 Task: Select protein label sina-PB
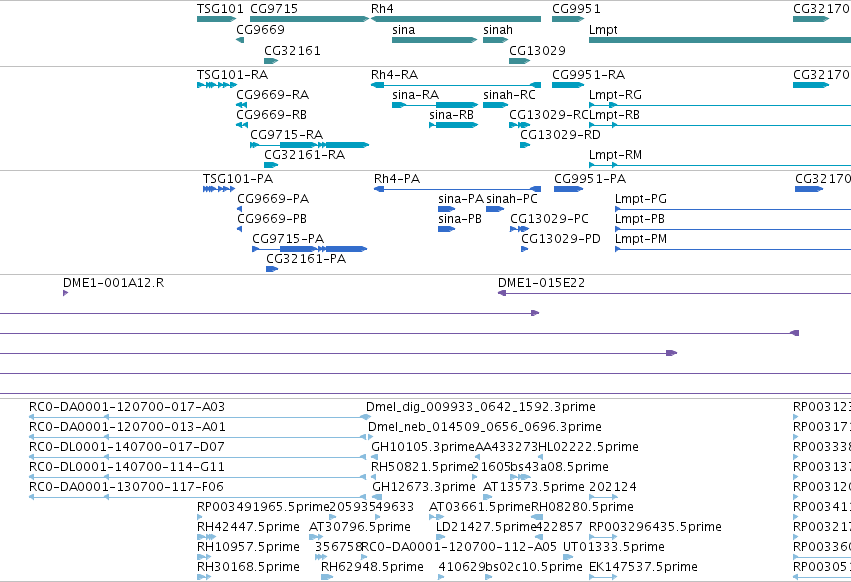[x=460, y=218]
